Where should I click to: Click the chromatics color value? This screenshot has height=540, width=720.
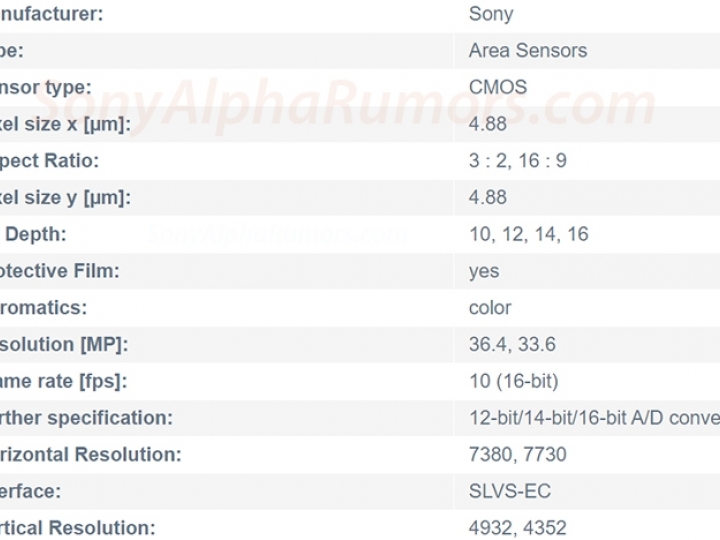coord(490,308)
